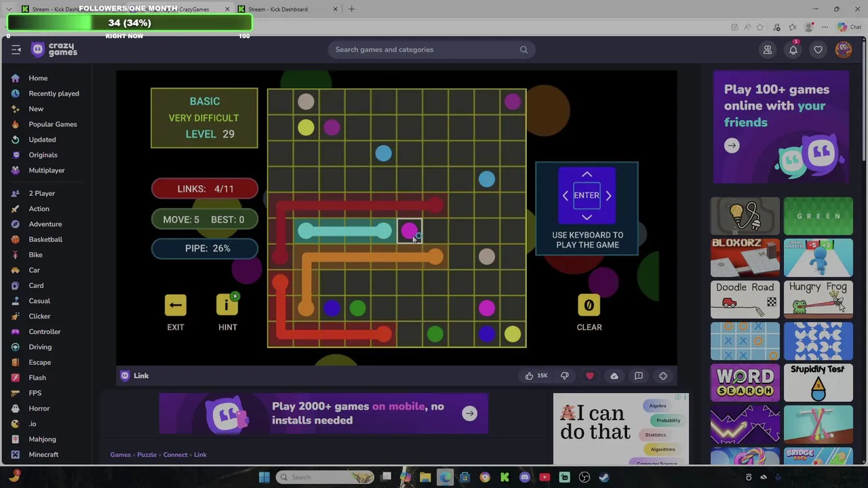Click the magnifier icon in search bar
Screen dimensions: 868x488
pos(524,49)
